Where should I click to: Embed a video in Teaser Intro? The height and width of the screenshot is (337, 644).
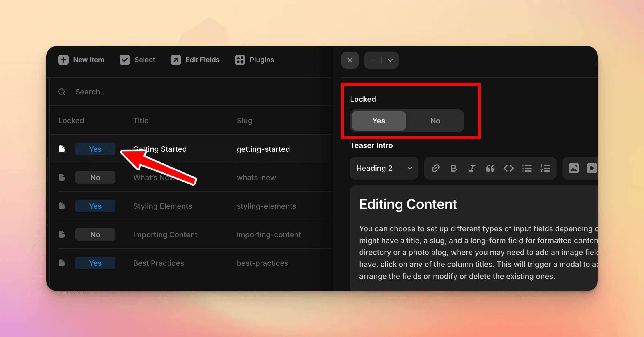(x=592, y=168)
